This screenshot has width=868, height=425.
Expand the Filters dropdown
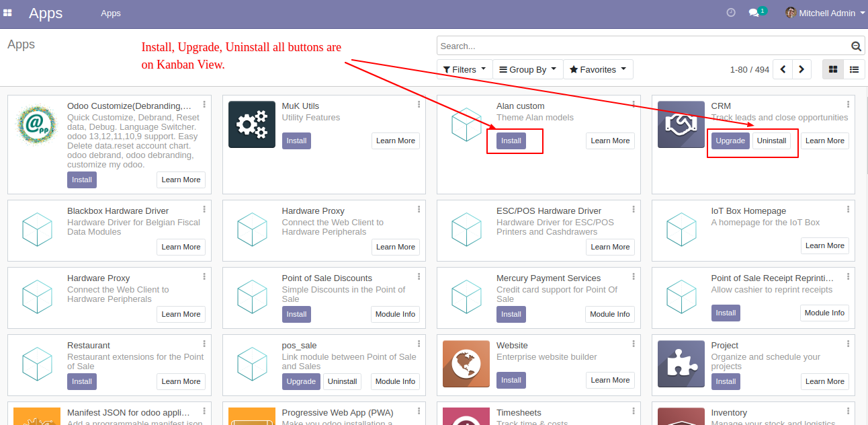click(x=465, y=69)
